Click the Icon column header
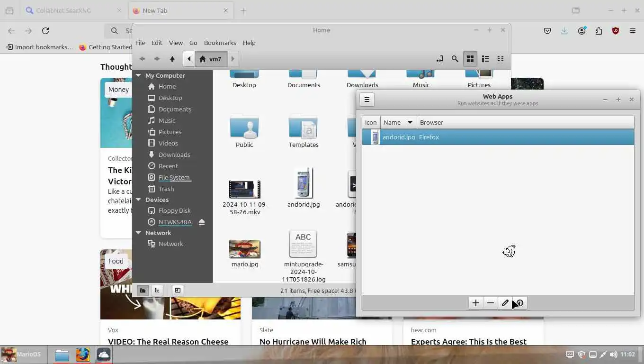Screen dimensions: 644x364 click(371, 122)
